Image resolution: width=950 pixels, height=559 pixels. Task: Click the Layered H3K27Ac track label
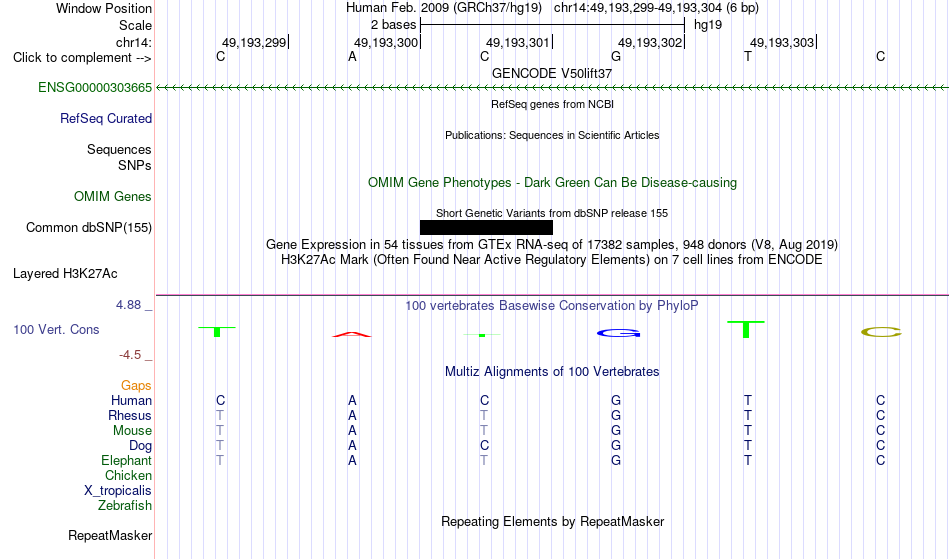coord(65,274)
